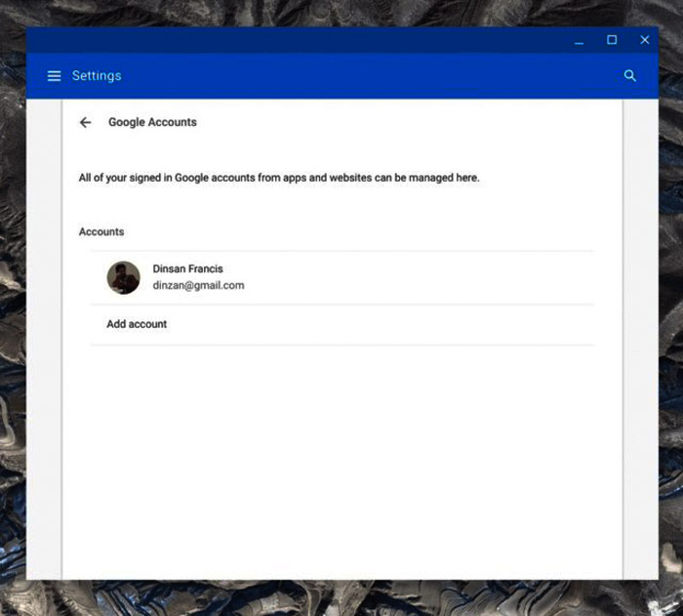Screen dimensions: 683x616
Task: Click the search magnifier icon in Settings
Action: pyautogui.click(x=630, y=76)
